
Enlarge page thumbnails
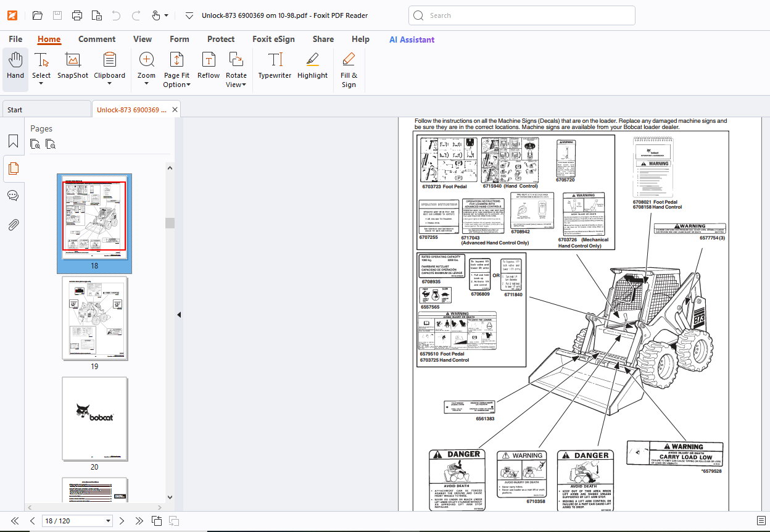click(x=36, y=144)
